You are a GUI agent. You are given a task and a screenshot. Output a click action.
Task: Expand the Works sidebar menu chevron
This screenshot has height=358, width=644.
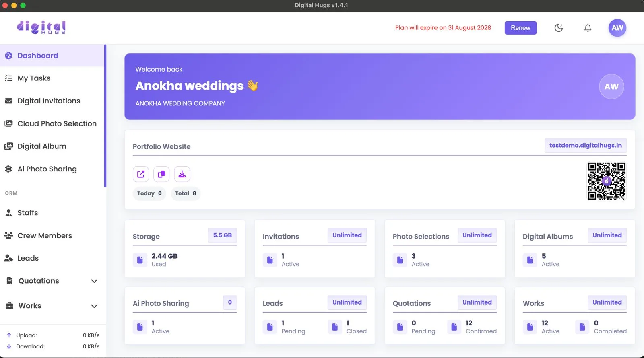[x=94, y=306]
